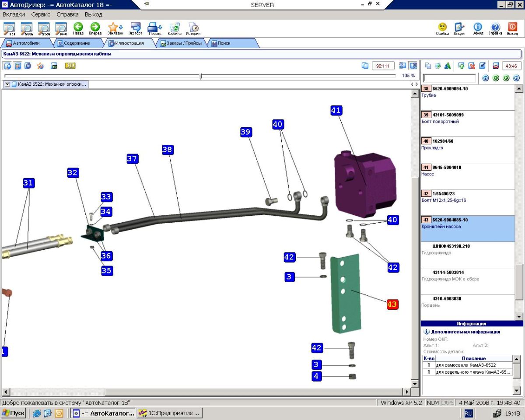Open the Сервис menu

click(41, 14)
